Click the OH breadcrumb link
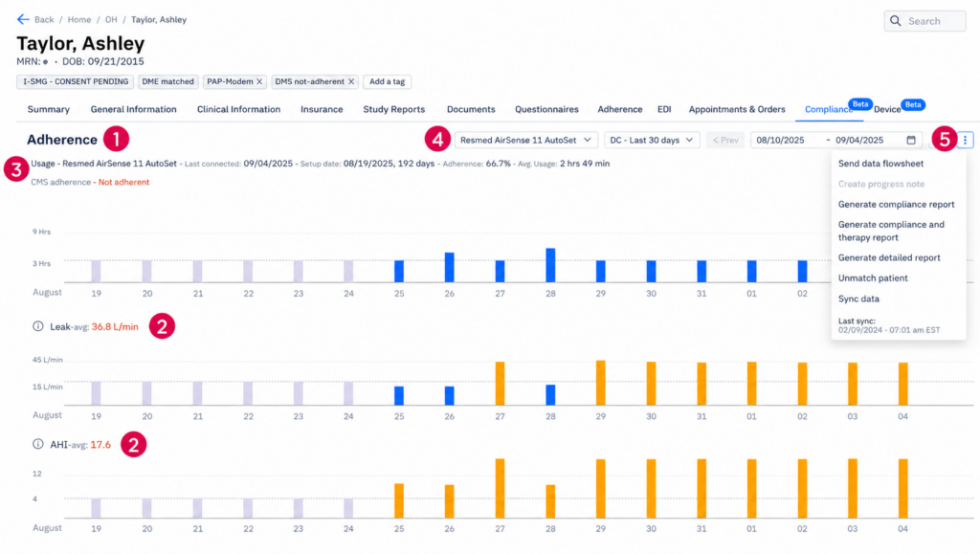The width and height of the screenshot is (980, 554). click(x=111, y=19)
